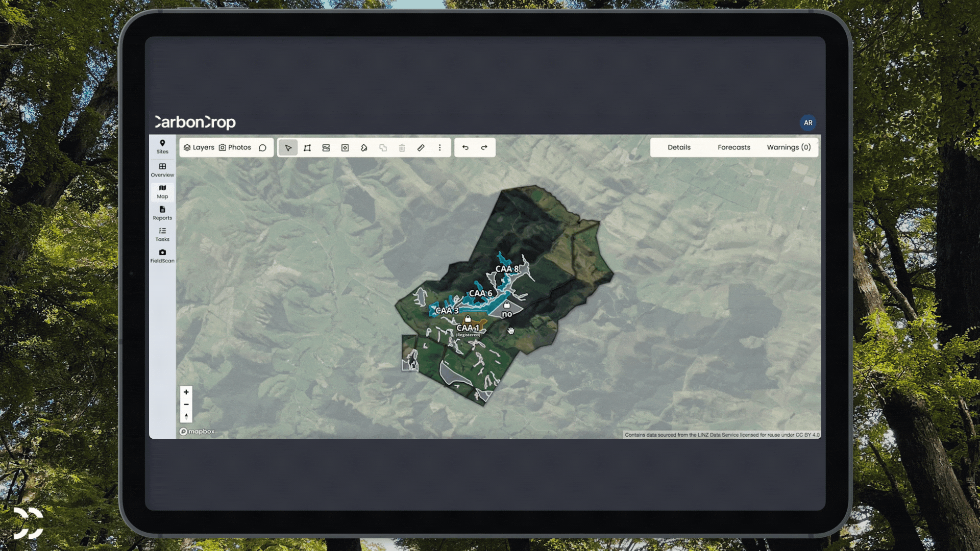Click the redo arrow
The image size is (980, 551).
tap(484, 147)
